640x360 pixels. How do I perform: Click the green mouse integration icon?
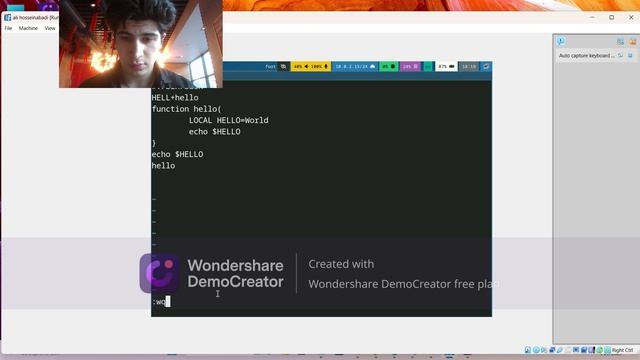tap(599, 350)
